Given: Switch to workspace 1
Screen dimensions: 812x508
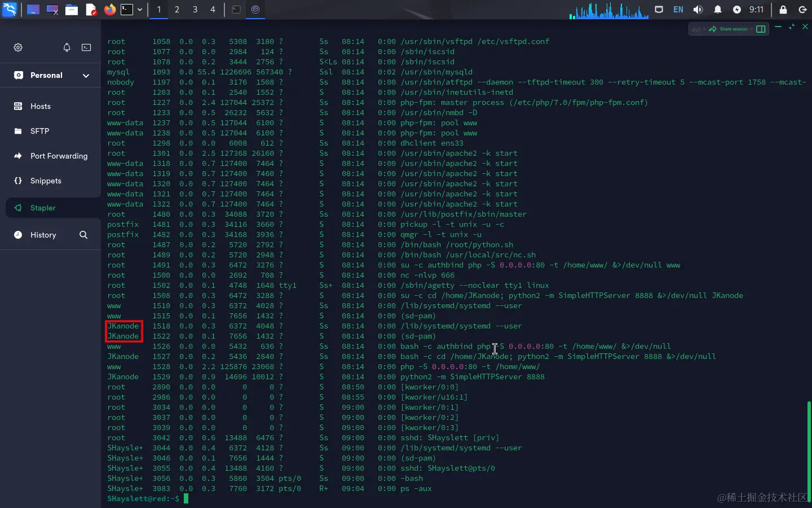Looking at the screenshot, I should (x=159, y=10).
